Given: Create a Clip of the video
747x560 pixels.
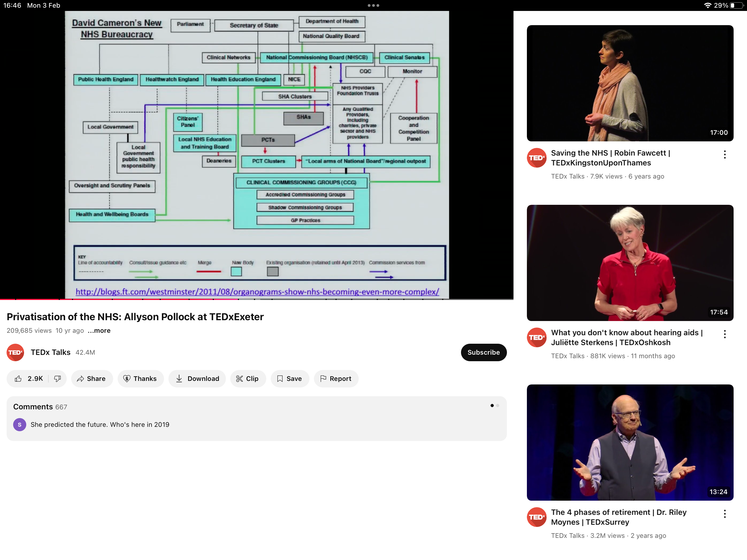Looking at the screenshot, I should (248, 379).
